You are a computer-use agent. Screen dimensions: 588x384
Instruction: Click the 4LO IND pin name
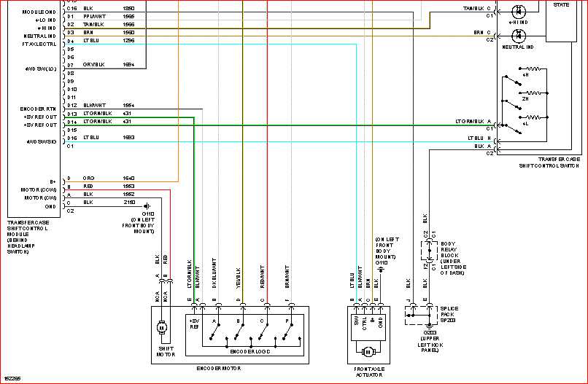tap(46, 20)
